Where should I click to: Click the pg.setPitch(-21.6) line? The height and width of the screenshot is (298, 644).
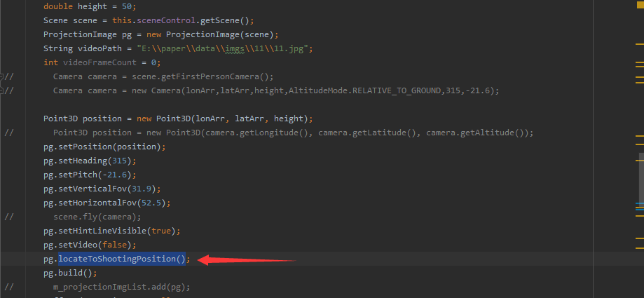[90, 175]
